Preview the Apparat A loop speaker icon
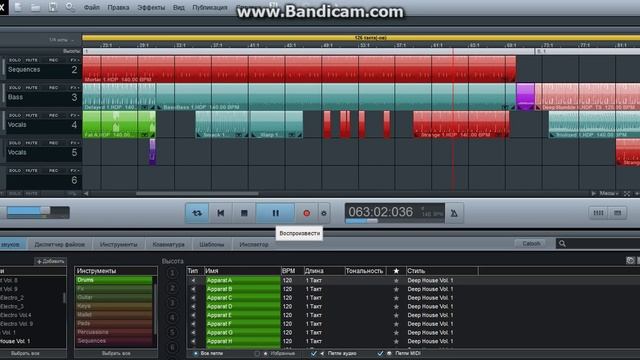Viewport: 640px width, 360px height. click(193, 280)
